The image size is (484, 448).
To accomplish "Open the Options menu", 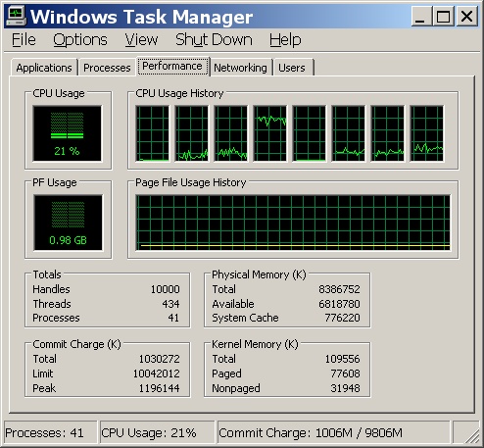I will 80,40.
